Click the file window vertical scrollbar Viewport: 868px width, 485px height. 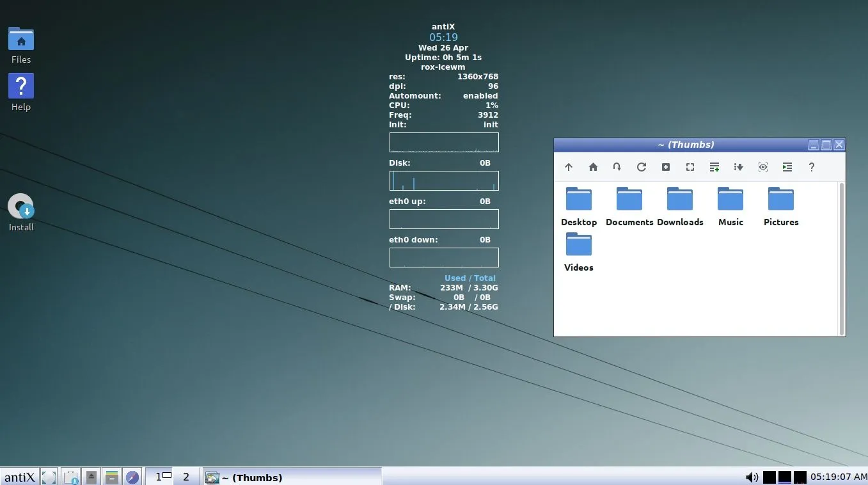(x=841, y=256)
